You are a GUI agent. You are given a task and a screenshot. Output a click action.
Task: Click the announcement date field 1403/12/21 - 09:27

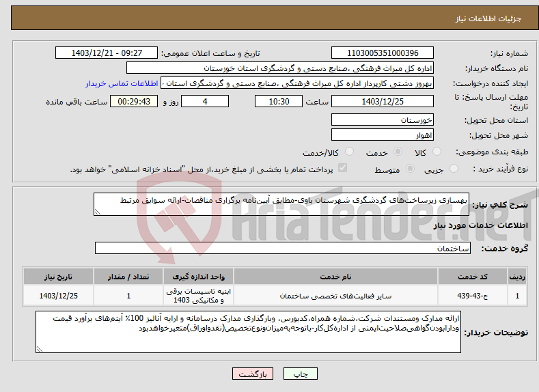107,53
